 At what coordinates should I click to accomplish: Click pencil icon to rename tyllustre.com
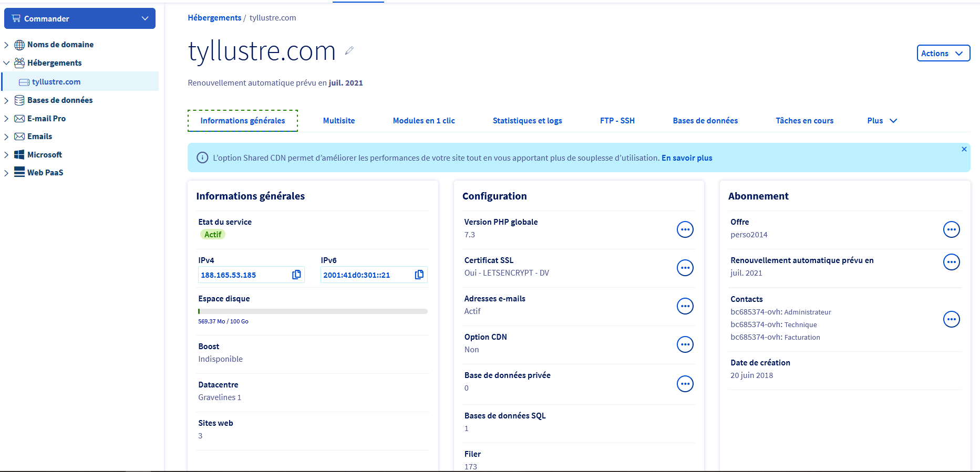pos(349,51)
